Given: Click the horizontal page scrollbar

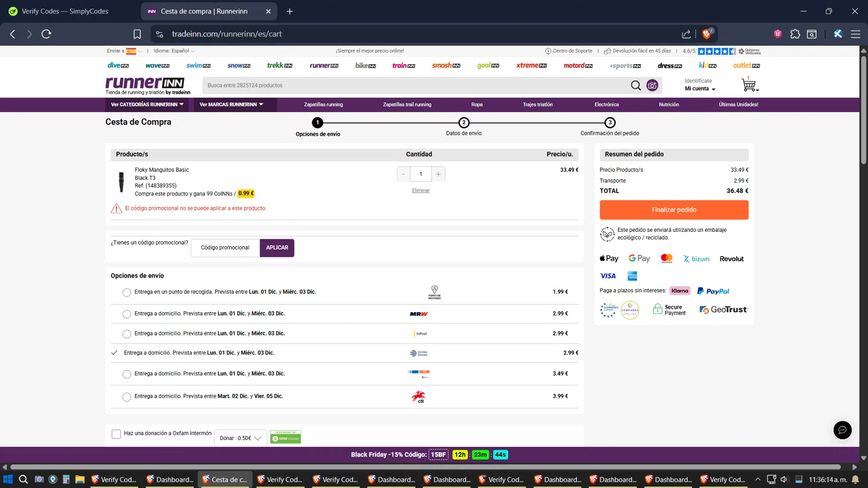Looking at the screenshot, I should coord(425,467).
